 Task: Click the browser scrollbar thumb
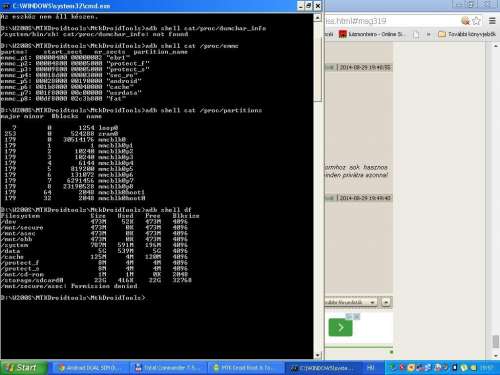tap(496, 341)
